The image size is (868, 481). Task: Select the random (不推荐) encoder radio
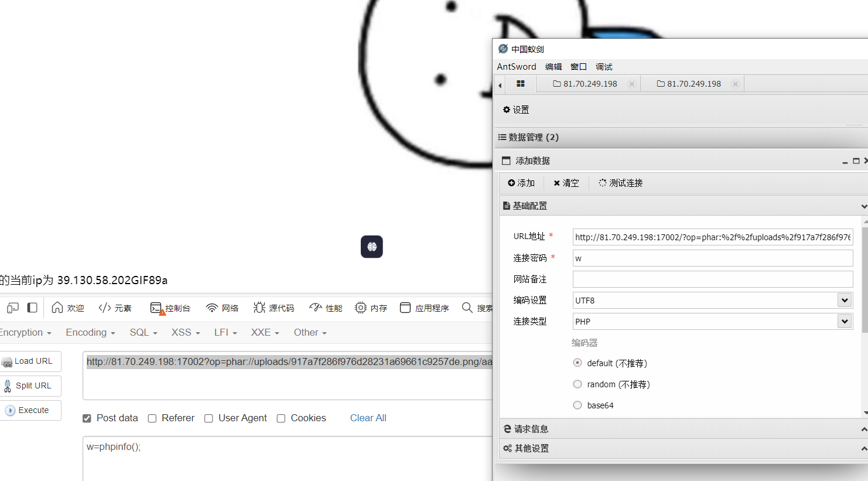(x=577, y=384)
